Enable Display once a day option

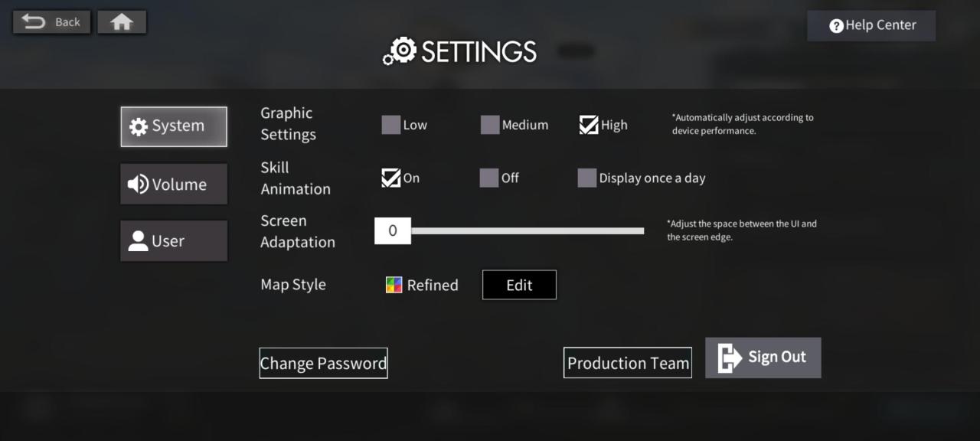click(587, 178)
